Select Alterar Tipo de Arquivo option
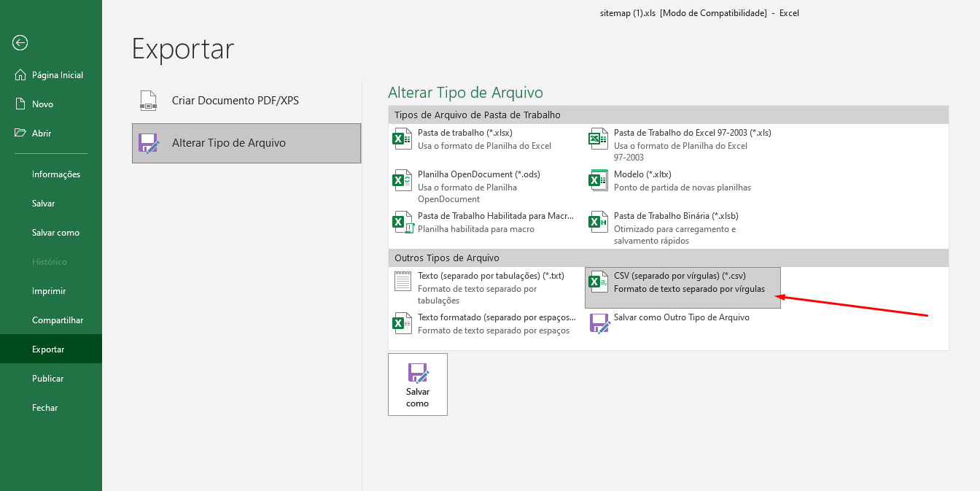The image size is (980, 491). coord(246,143)
